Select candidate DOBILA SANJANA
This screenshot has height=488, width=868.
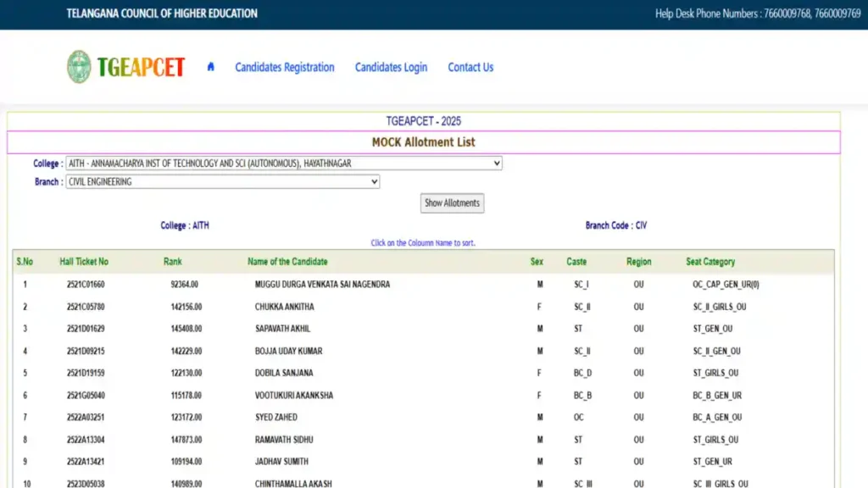coord(284,373)
